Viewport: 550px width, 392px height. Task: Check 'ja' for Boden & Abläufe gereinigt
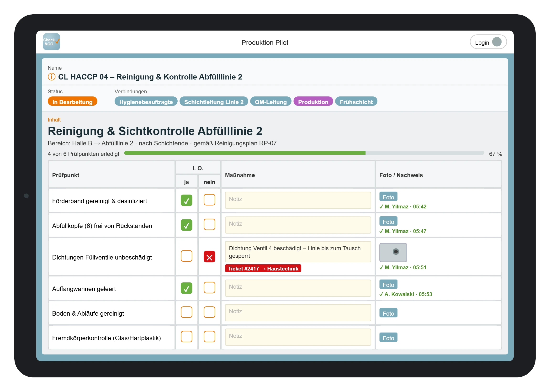pos(186,312)
